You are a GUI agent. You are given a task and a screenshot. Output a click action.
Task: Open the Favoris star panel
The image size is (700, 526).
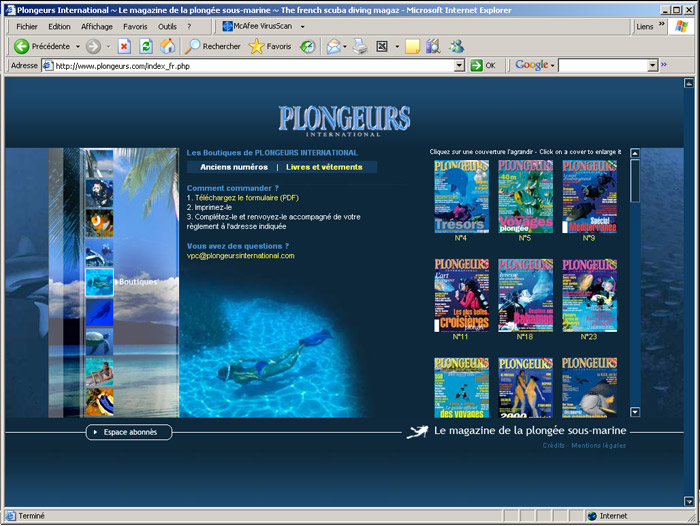270,46
